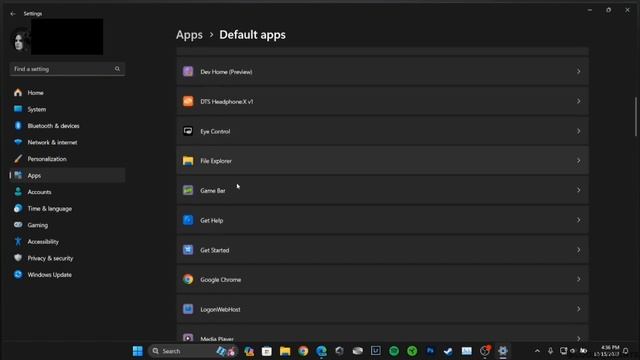This screenshot has height=360, width=640.
Task: Go to Bluetooth & devices settings
Action: pyautogui.click(x=67, y=126)
